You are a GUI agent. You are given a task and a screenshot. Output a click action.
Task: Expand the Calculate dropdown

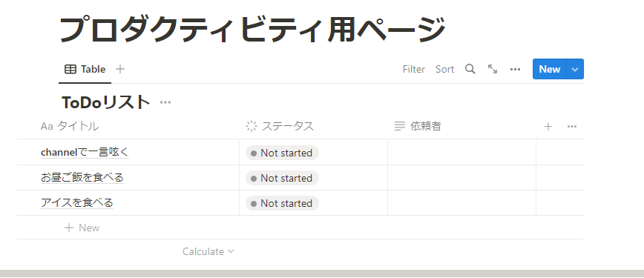[x=208, y=251]
